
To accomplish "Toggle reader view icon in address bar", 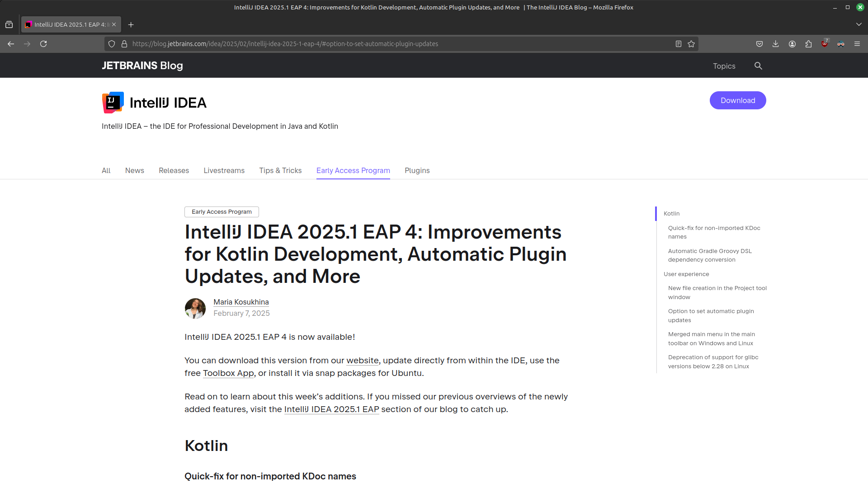I will coord(679,44).
